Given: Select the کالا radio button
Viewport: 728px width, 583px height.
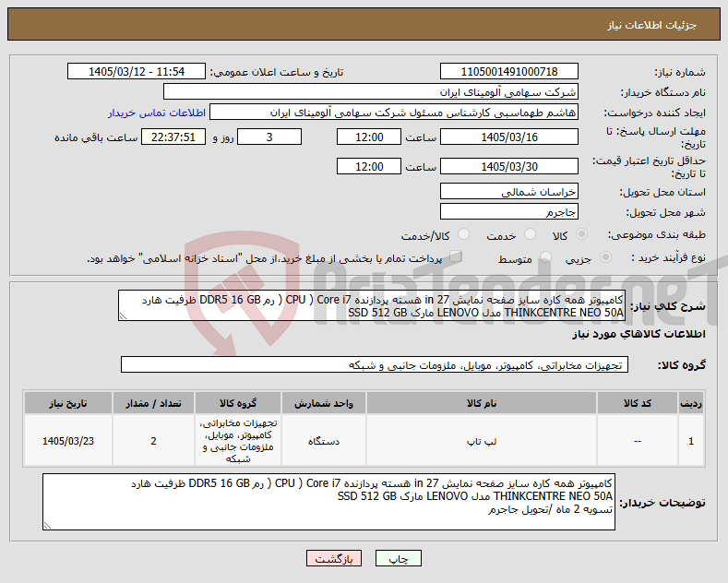Looking at the screenshot, I should tap(581, 234).
